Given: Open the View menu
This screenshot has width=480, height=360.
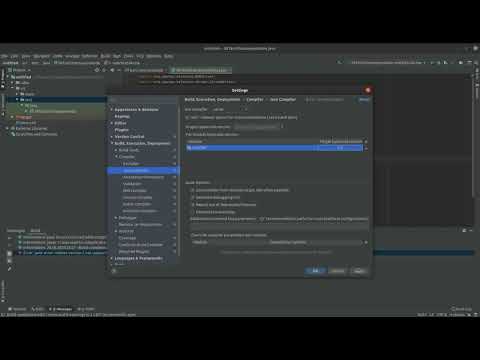Looking at the screenshot, I should pyautogui.click(x=26, y=56).
